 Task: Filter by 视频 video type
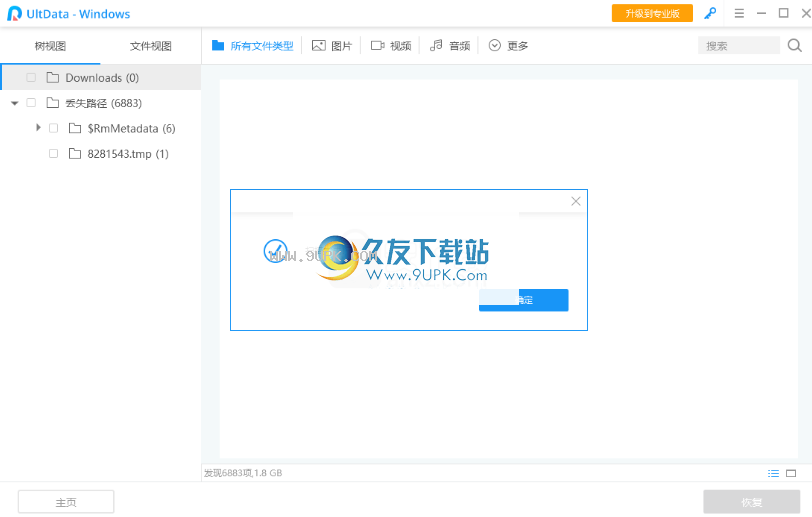[391, 46]
